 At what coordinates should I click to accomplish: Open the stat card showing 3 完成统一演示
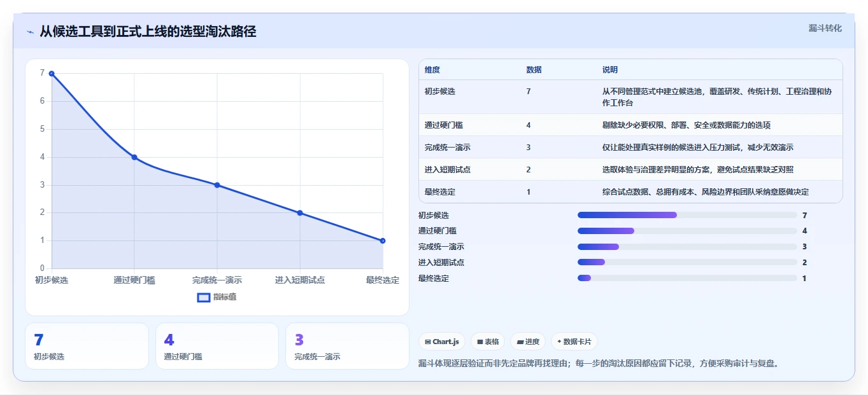pyautogui.click(x=347, y=346)
